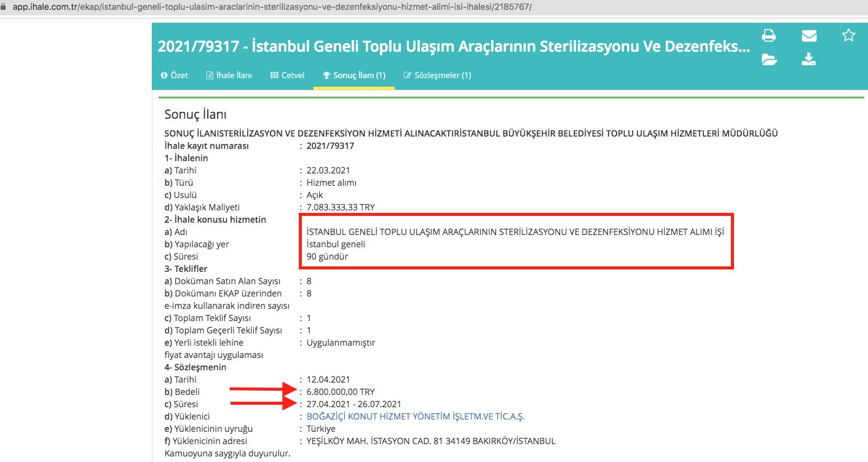Open BOĞAZİÇİ KONUT HİZMET YÖNETİM contractor link
868x462 pixels.
click(x=416, y=416)
